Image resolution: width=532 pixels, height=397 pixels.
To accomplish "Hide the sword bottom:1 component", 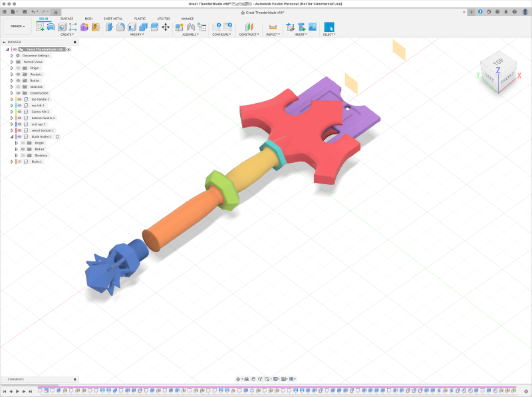I will tap(20, 130).
